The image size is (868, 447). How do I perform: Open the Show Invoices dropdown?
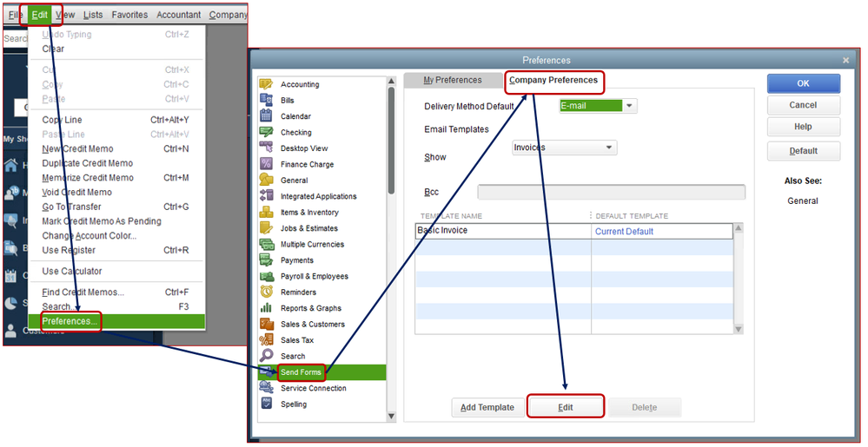609,148
